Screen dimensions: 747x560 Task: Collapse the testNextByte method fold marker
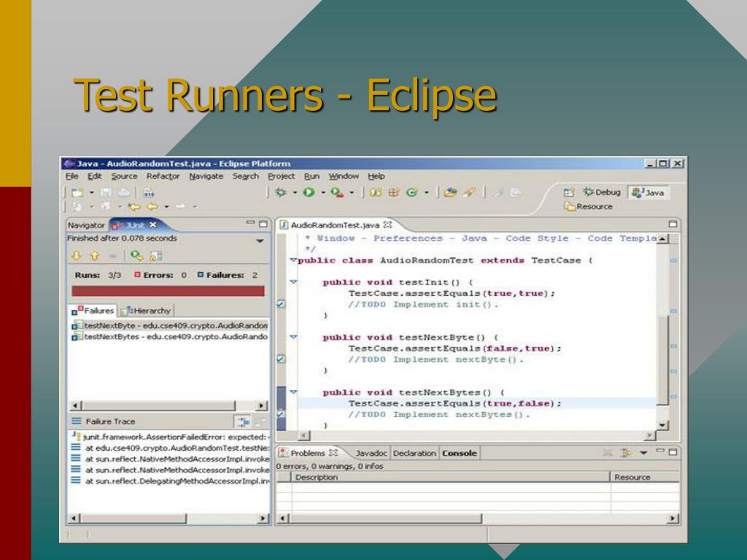click(x=293, y=337)
